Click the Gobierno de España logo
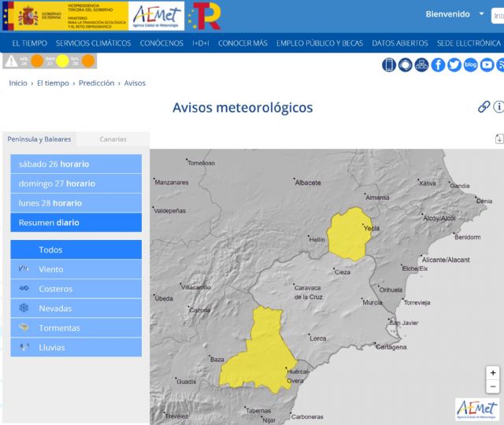 point(65,16)
